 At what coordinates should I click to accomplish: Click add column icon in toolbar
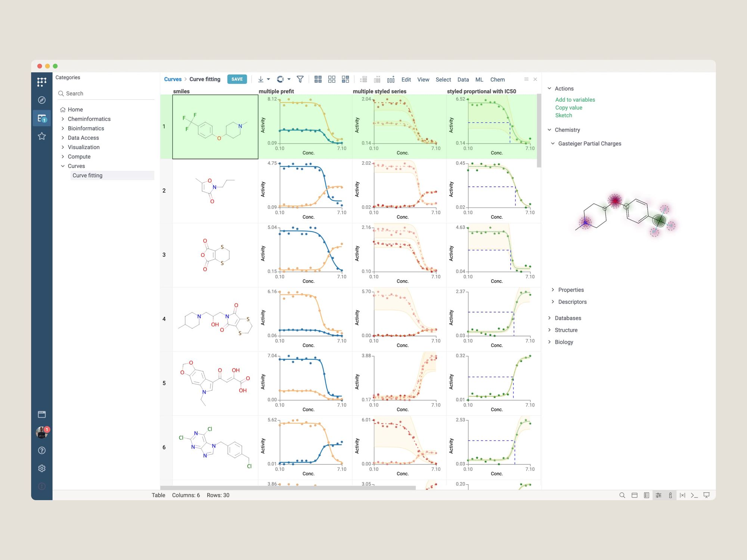[x=391, y=79]
